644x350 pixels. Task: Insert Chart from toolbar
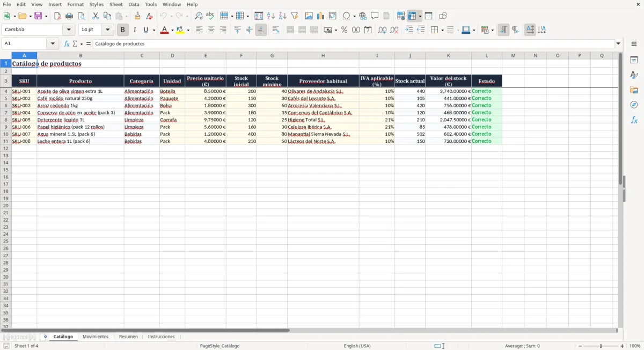(321, 16)
